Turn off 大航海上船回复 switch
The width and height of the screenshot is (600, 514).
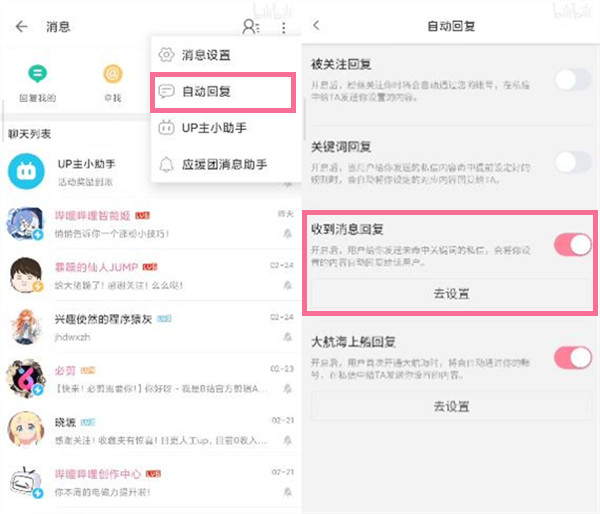[573, 356]
